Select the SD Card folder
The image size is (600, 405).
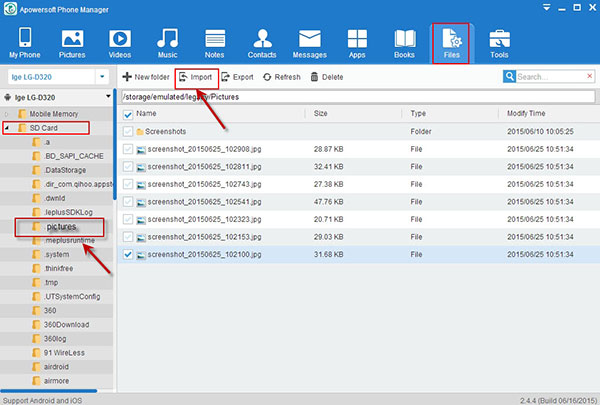[44, 128]
